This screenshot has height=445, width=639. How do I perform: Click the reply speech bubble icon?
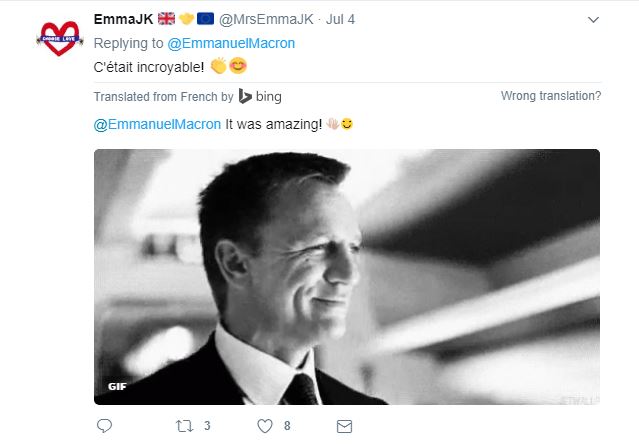pyautogui.click(x=104, y=426)
